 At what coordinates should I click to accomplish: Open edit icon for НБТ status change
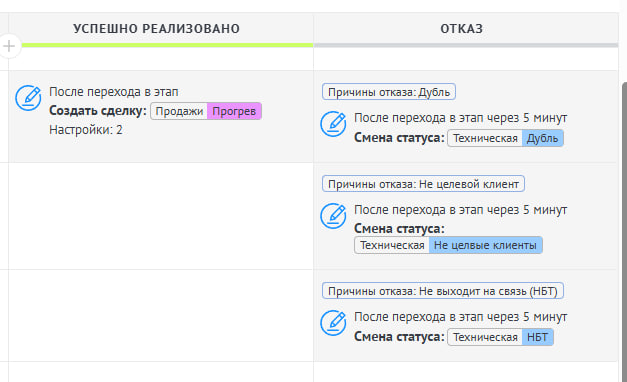pos(333,323)
